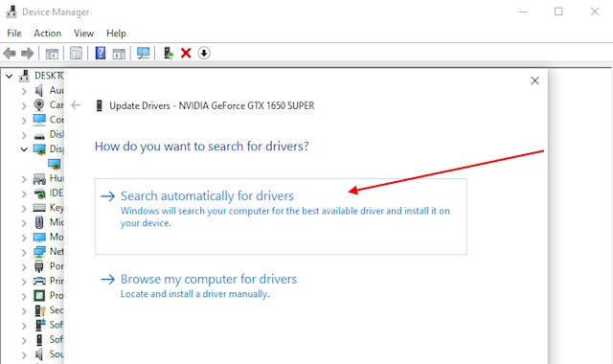Expand the Network adapters chevron
Screen dimensions: 613x364
tap(24, 252)
